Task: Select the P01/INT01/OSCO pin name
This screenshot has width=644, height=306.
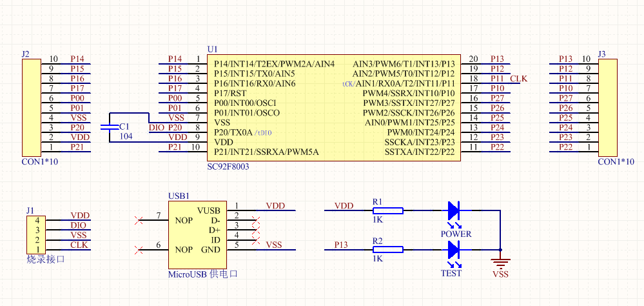Action: coord(246,113)
